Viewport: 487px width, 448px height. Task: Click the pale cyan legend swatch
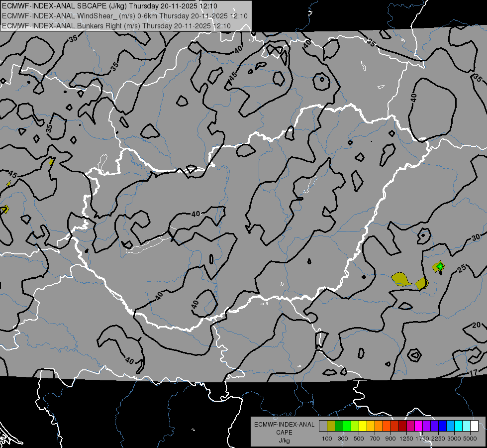(x=467, y=426)
